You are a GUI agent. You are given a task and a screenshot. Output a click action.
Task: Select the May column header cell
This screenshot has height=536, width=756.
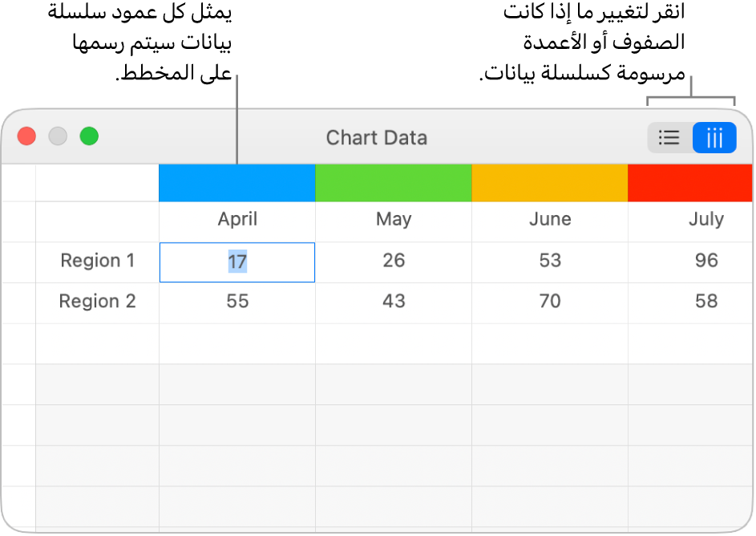[x=394, y=220]
